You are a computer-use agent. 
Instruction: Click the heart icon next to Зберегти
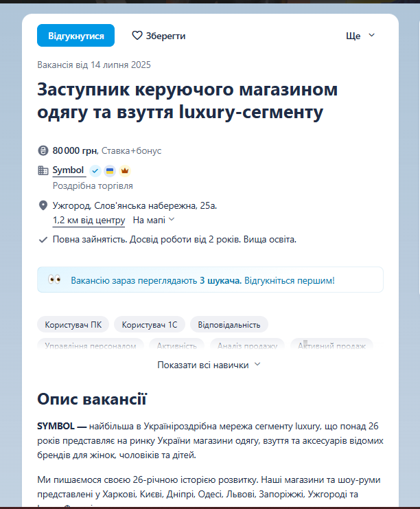tap(137, 36)
